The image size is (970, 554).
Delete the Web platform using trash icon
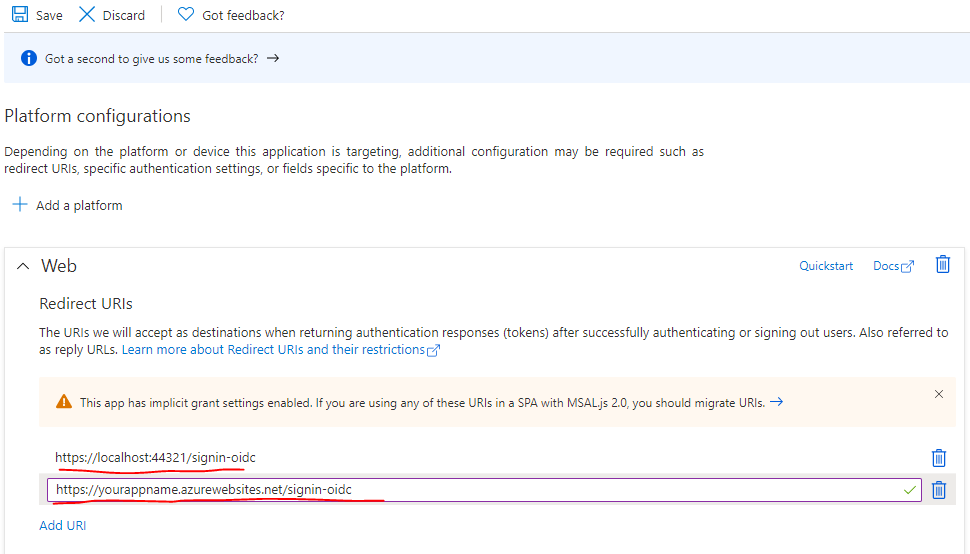click(942, 265)
